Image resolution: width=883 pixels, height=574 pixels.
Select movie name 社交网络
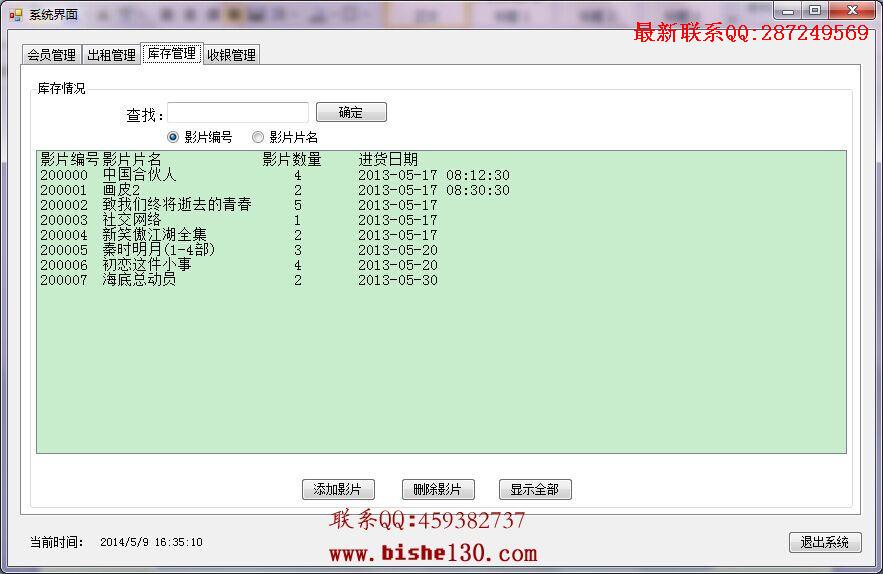tap(131, 220)
